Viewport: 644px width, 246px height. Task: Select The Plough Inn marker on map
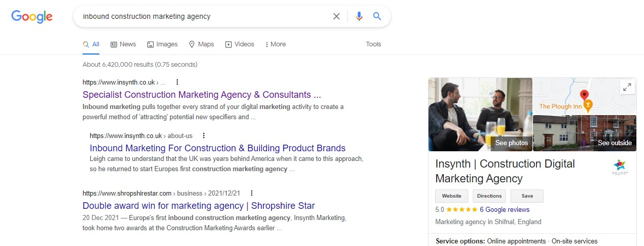[588, 106]
